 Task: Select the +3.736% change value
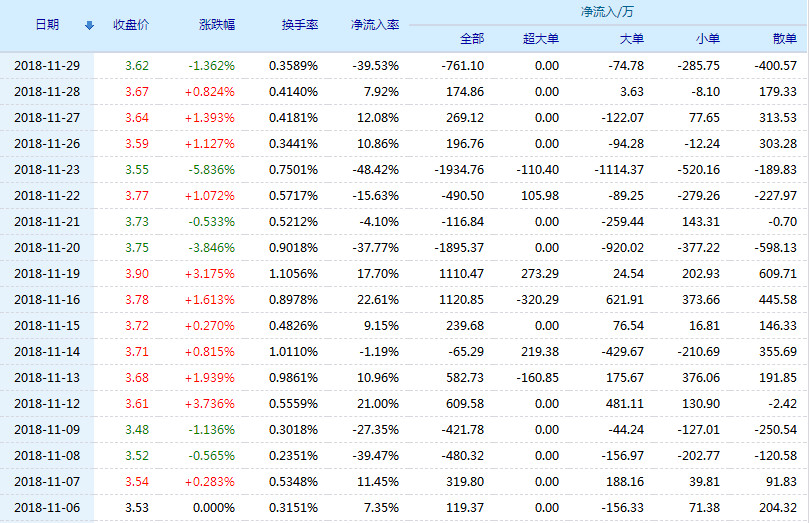point(211,404)
